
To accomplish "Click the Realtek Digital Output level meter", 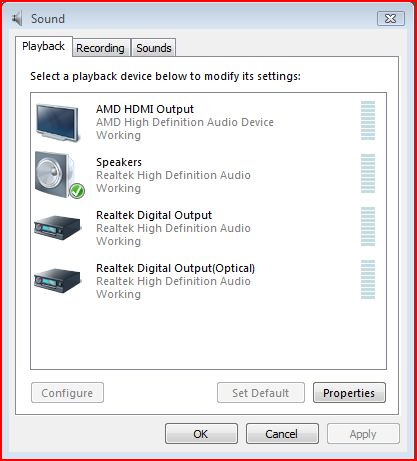I will coord(368,226).
